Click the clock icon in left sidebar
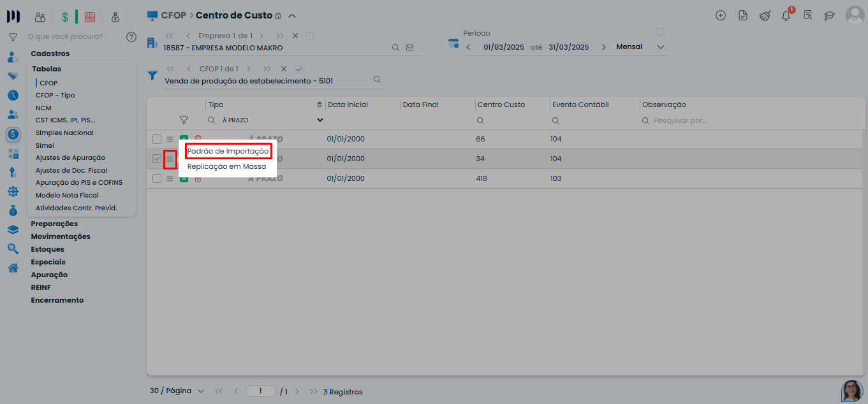This screenshot has width=868, height=404. tap(13, 96)
